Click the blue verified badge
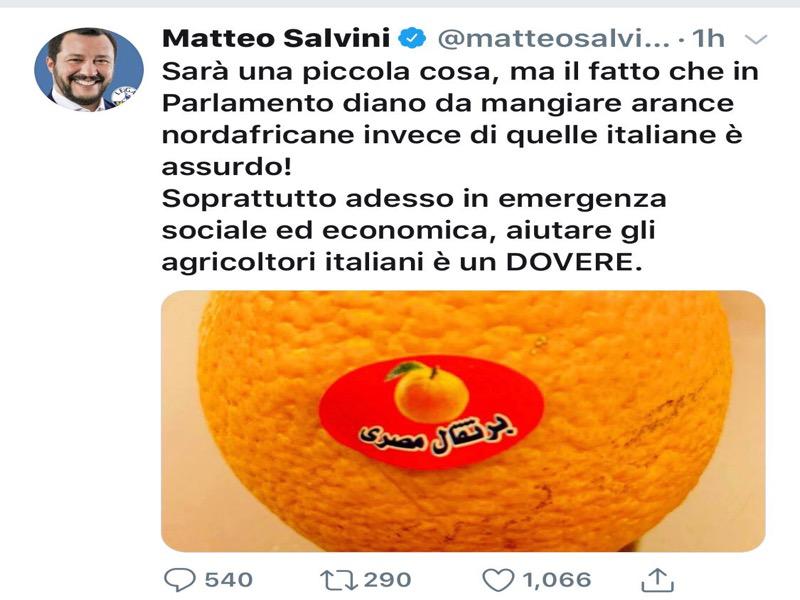Image resolution: width=800 pixels, height=600 pixels. pyautogui.click(x=412, y=38)
